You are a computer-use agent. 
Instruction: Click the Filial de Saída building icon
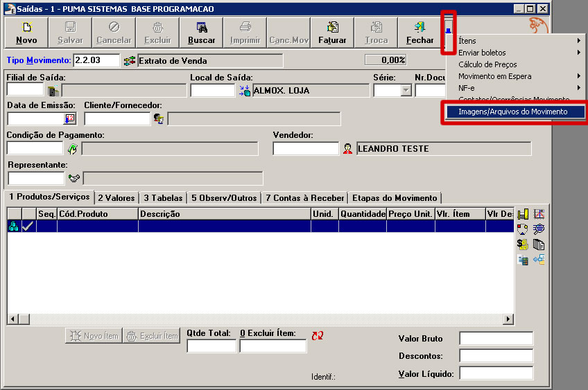[53, 91]
